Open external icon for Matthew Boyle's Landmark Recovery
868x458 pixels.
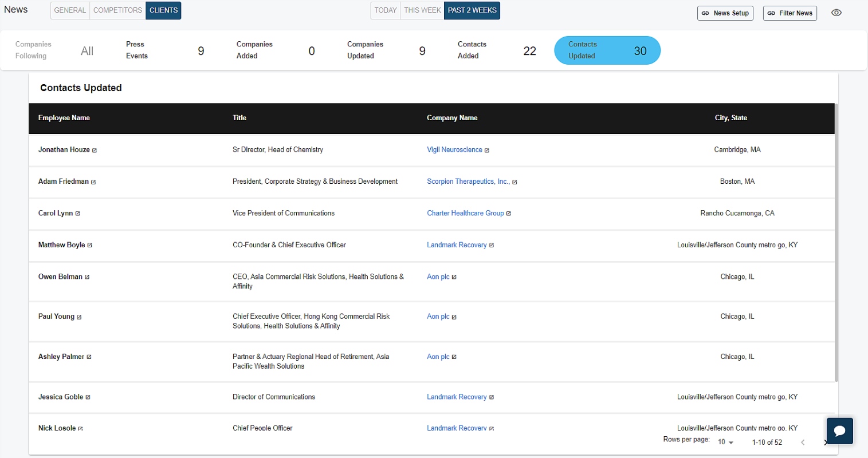pyautogui.click(x=492, y=245)
